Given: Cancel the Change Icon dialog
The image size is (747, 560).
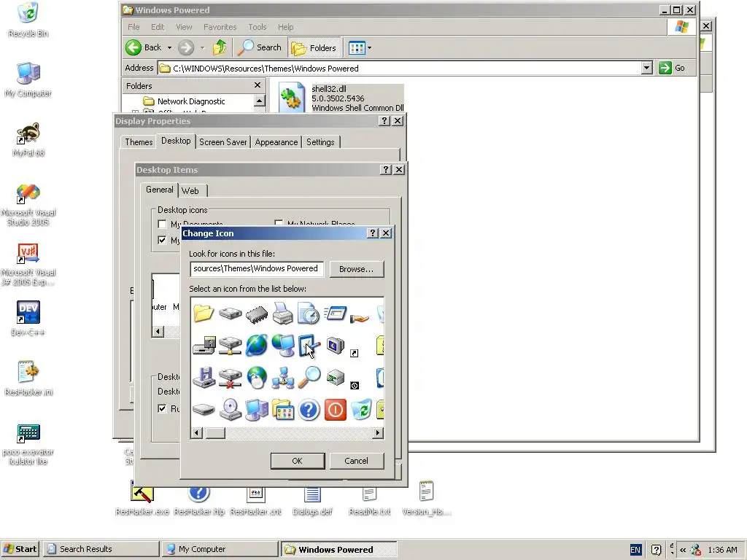Looking at the screenshot, I should coord(356,461).
